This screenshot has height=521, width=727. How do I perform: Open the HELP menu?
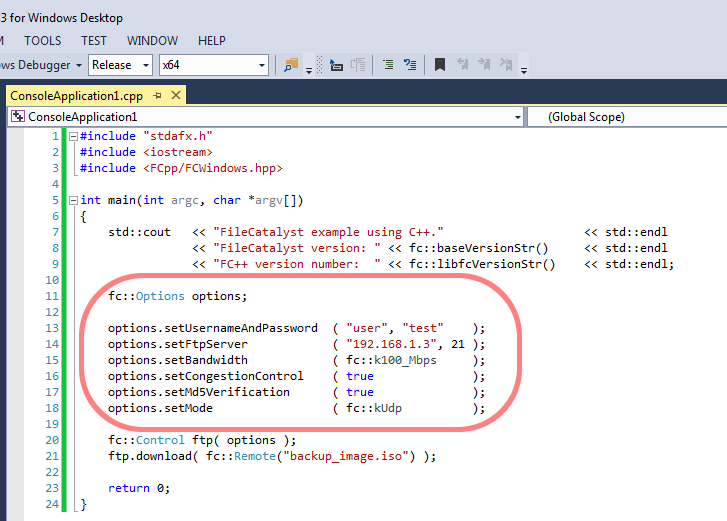click(212, 41)
